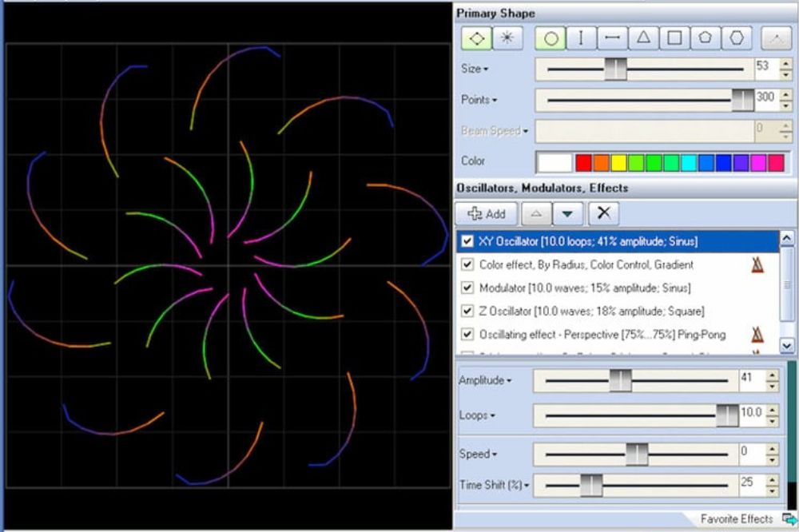This screenshot has width=799, height=532.
Task: Increase Speed value with up stepper
Action: coord(773,448)
